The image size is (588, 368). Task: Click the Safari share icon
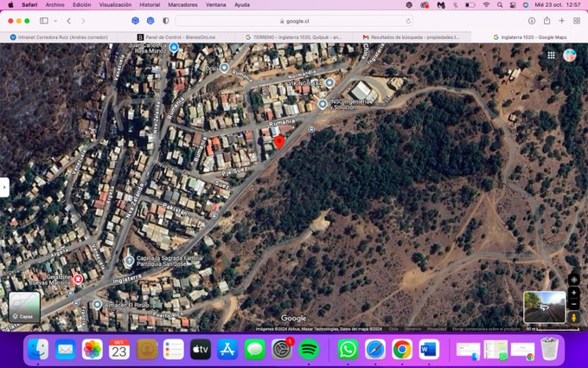pyautogui.click(x=546, y=21)
